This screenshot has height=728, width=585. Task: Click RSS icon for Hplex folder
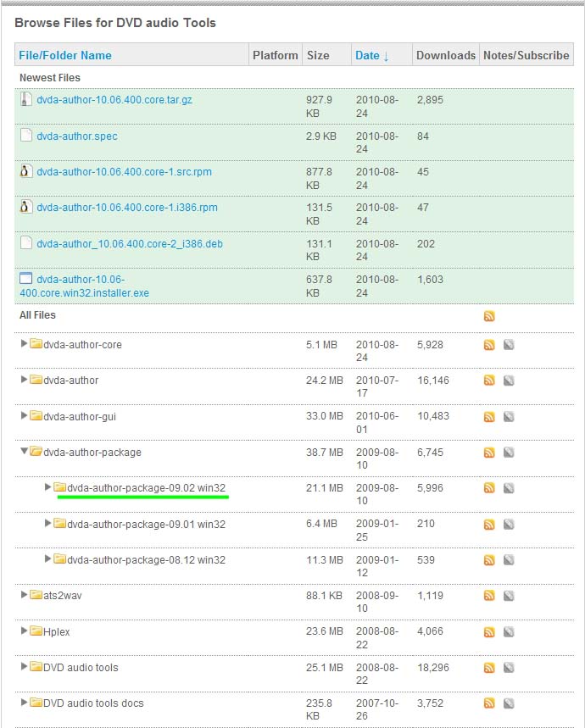[489, 632]
